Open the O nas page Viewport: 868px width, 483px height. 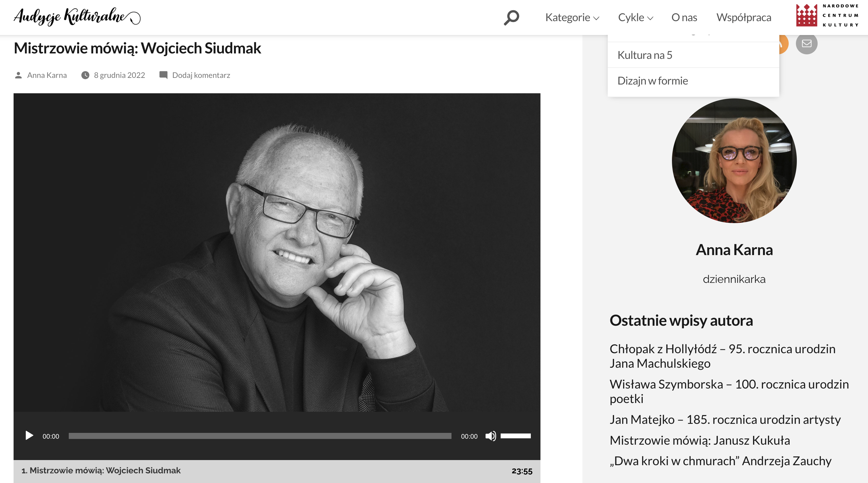(684, 18)
